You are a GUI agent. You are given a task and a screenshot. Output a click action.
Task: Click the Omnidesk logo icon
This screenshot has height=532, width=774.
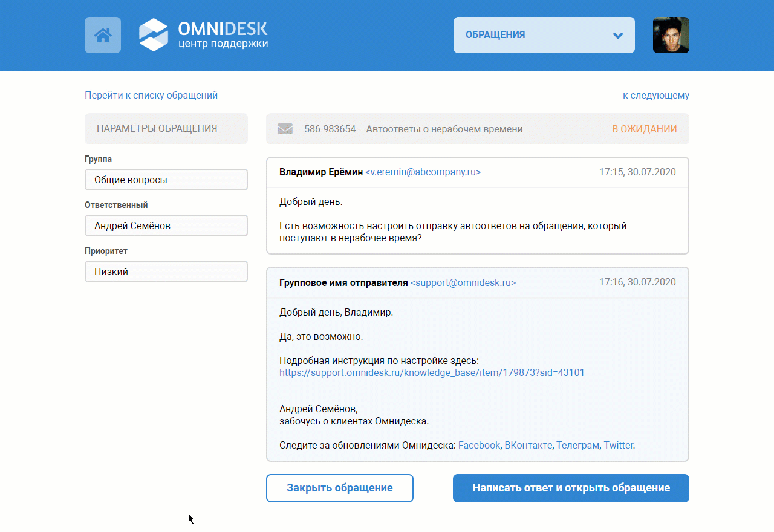click(154, 34)
